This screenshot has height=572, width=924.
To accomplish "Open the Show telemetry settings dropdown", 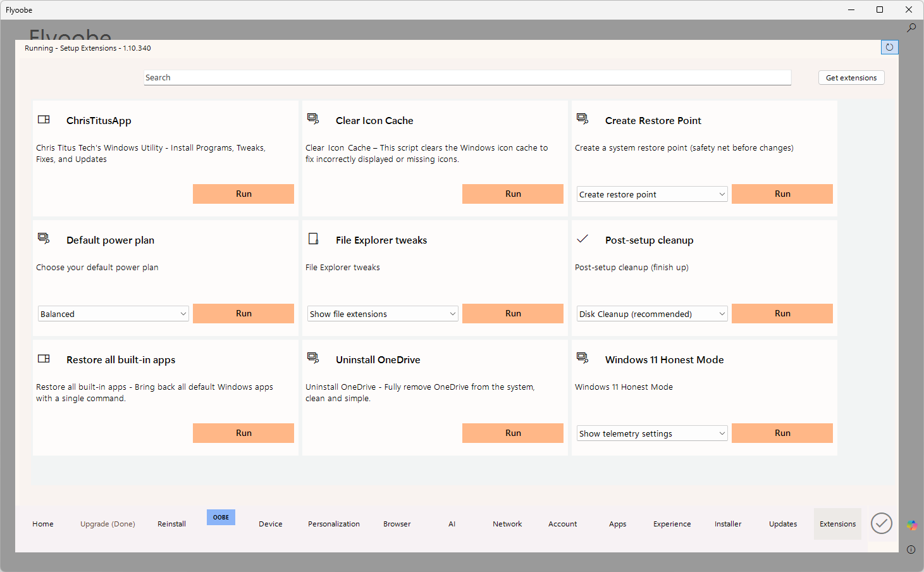I will (652, 433).
